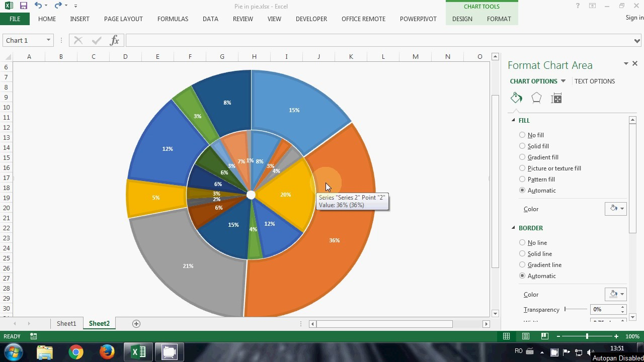Switch to Sheet1
Viewport: 644px width, 362px height.
[66, 323]
